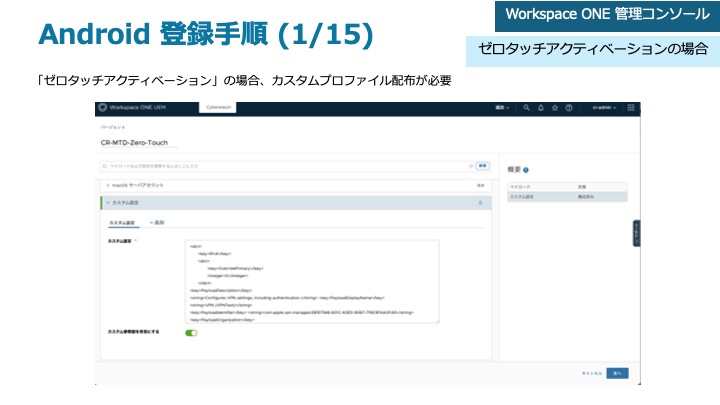
Task: Click the キャンセル button
Action: point(591,373)
